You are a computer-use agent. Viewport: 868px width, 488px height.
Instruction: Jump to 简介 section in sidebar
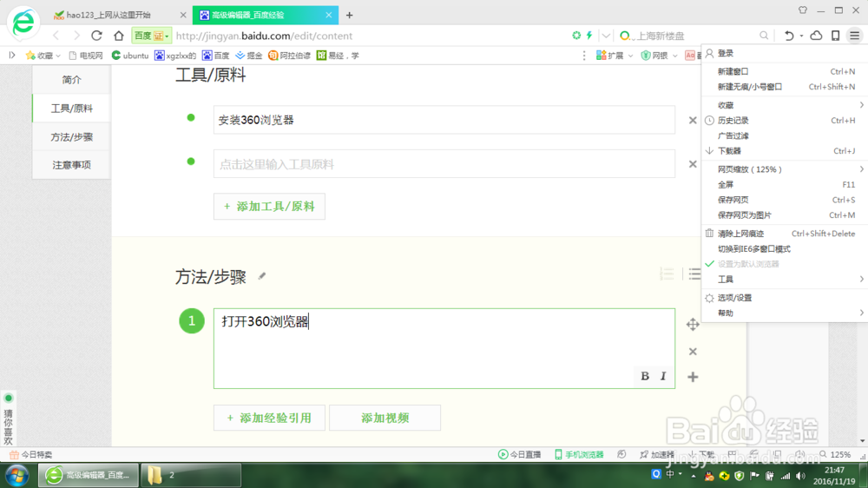coord(71,80)
